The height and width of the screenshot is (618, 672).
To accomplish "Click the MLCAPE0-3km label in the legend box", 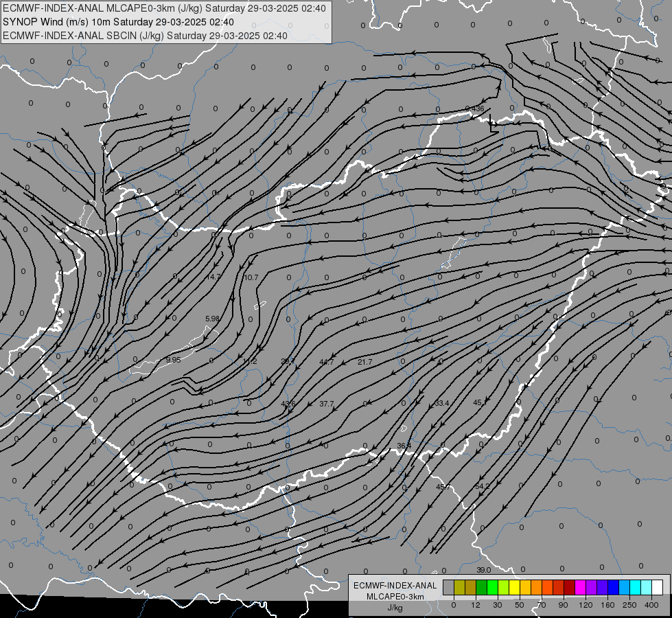I will [x=395, y=597].
